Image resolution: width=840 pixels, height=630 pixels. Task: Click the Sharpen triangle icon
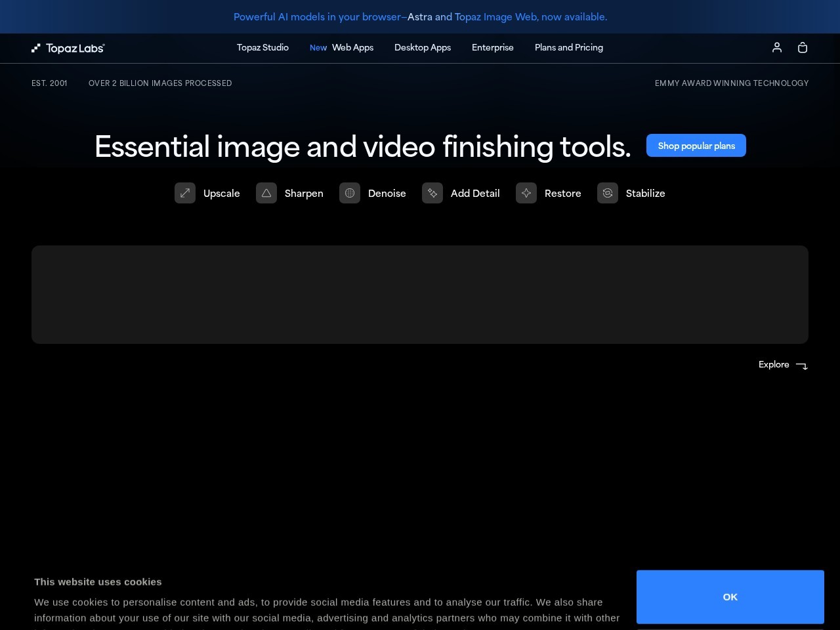[x=266, y=193]
